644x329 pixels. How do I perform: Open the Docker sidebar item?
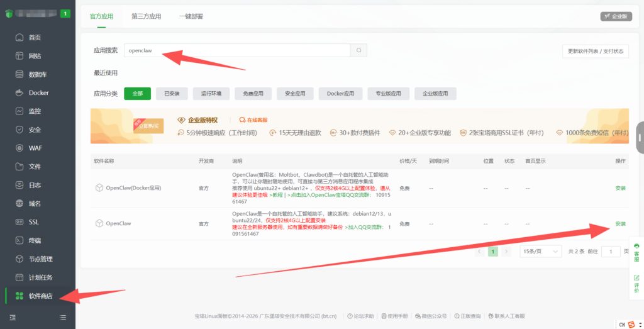coord(37,93)
